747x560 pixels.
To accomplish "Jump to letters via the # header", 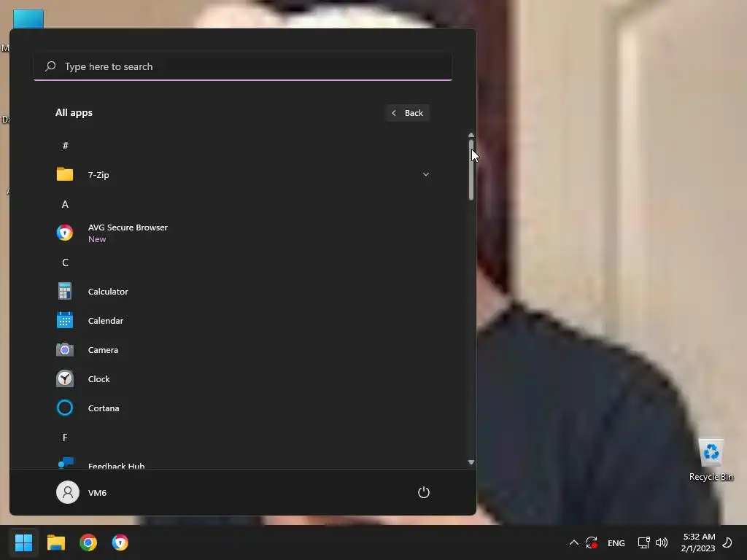I will [x=65, y=145].
